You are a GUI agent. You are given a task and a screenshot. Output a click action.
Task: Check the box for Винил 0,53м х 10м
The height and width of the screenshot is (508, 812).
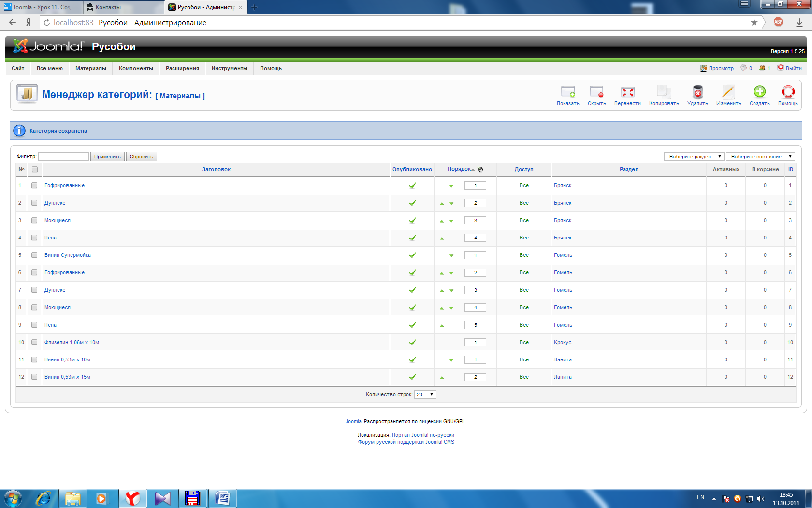34,359
